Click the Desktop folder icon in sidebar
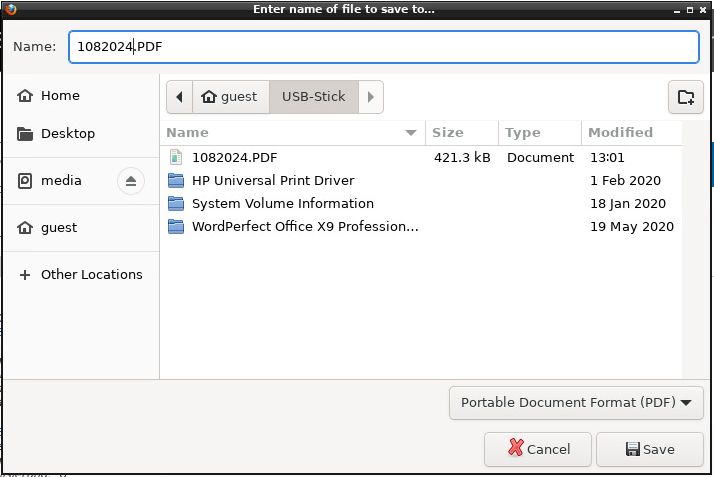 point(25,134)
